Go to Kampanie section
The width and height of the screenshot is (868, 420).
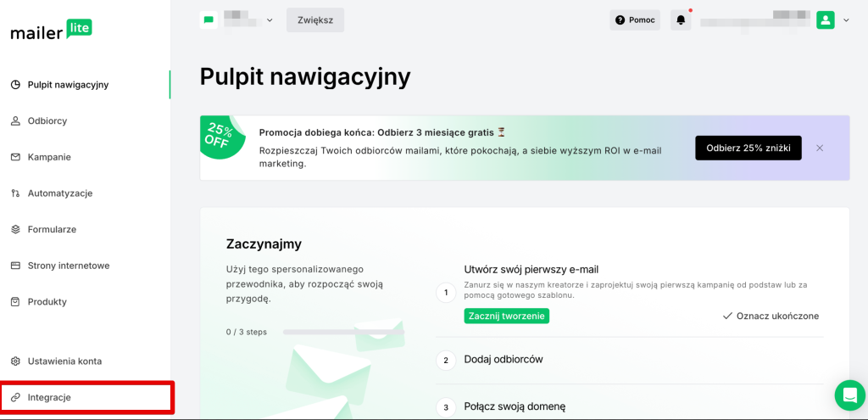click(49, 157)
